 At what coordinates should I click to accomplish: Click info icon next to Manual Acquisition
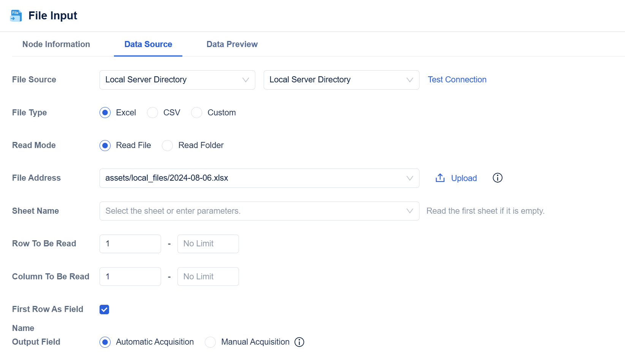[299, 342]
